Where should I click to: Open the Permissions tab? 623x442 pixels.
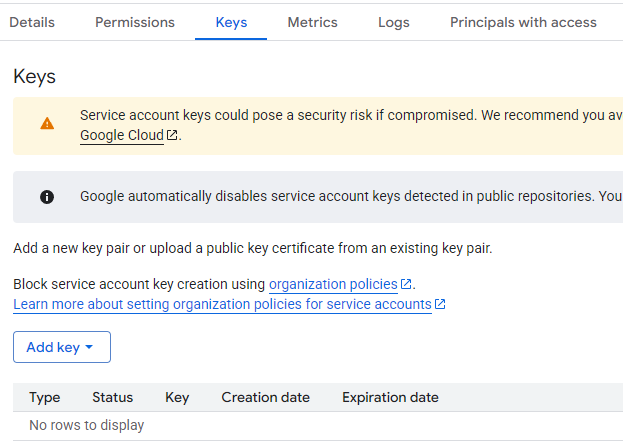135,22
